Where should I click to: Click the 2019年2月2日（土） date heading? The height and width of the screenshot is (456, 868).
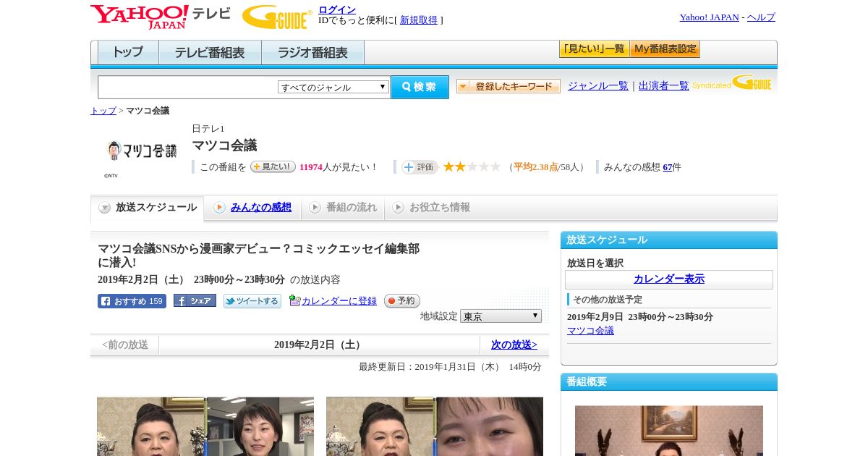coord(319,345)
